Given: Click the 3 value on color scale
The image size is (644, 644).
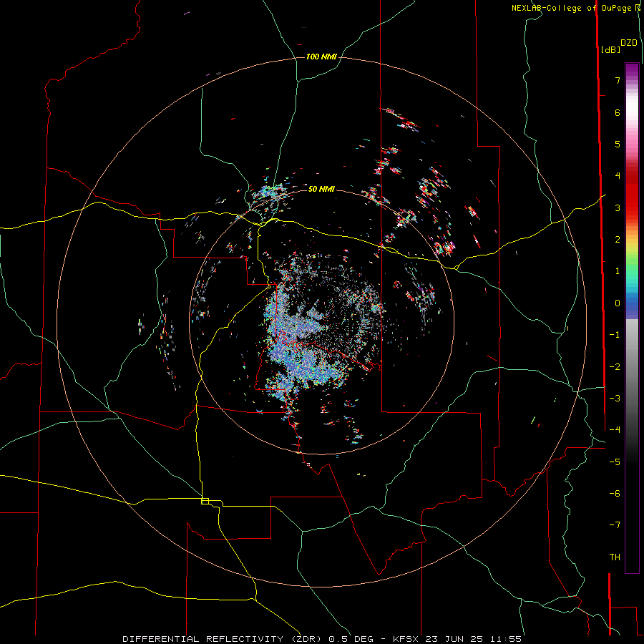Looking at the screenshot, I should pos(618,208).
